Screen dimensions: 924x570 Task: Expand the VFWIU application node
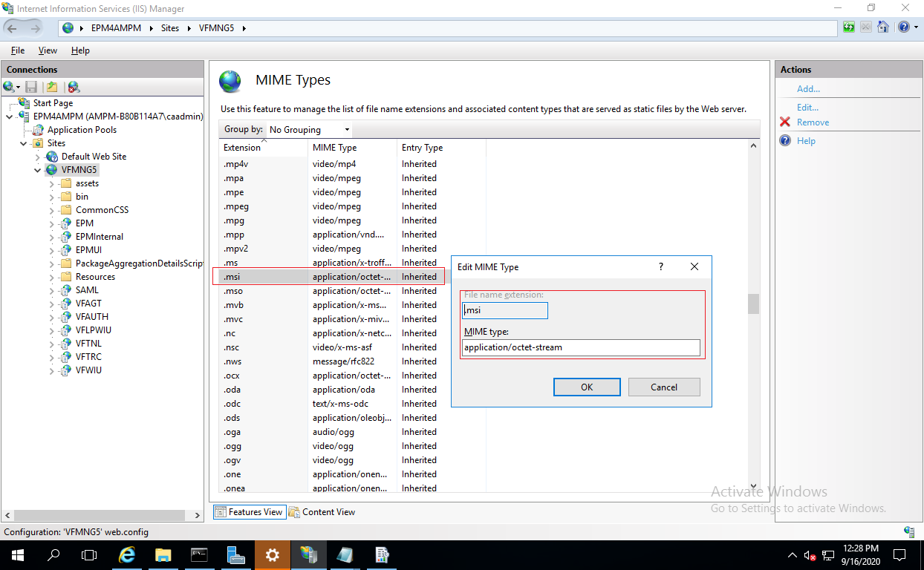52,370
